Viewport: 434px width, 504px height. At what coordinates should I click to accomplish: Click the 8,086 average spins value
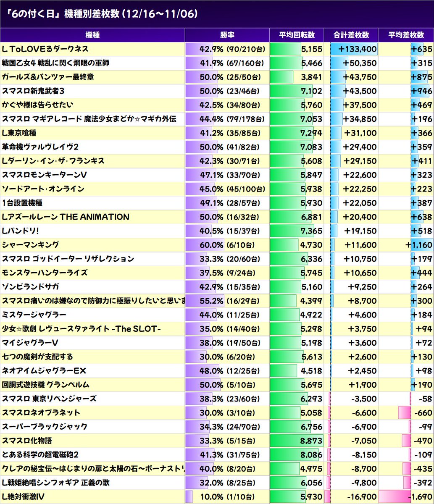coord(311,455)
